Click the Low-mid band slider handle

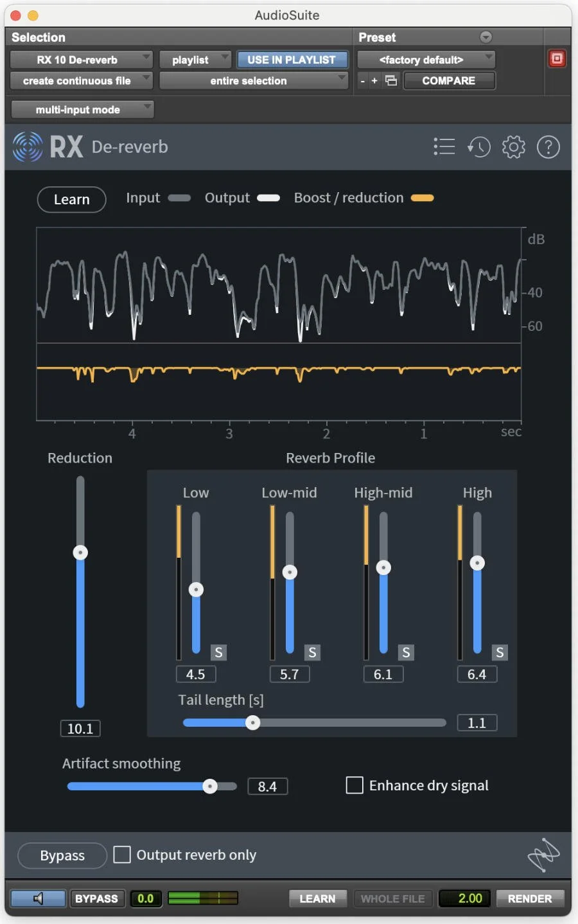pyautogui.click(x=290, y=572)
